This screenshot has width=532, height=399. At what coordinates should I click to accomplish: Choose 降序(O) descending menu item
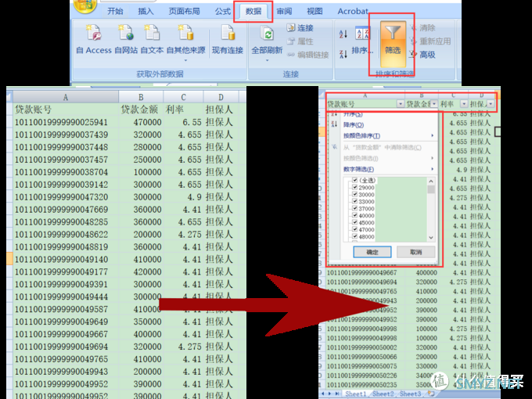pos(354,124)
